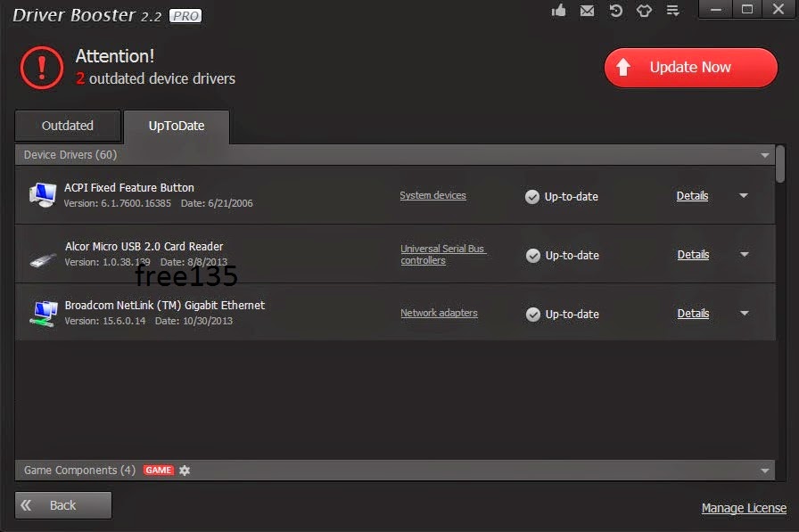Click the Device Drivers (60) header label
Image resolution: width=799 pixels, height=532 pixels.
click(x=70, y=155)
